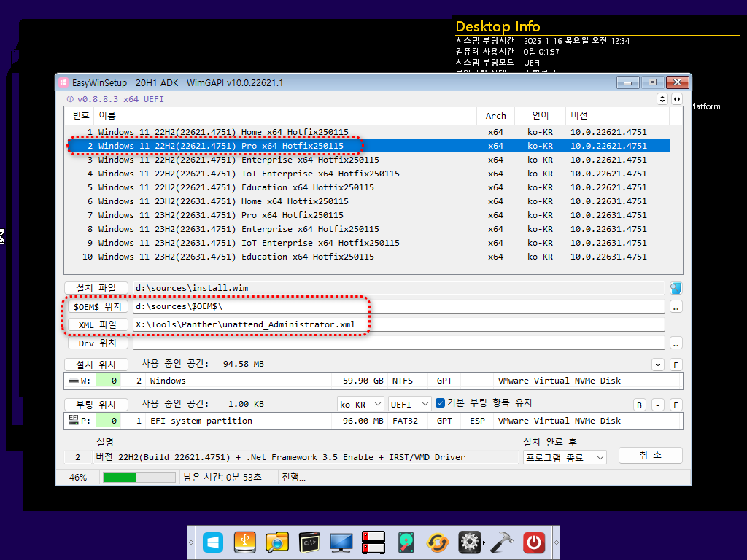This screenshot has width=747, height=560.
Task: Open the ko-KR language dropdown
Action: 360,404
